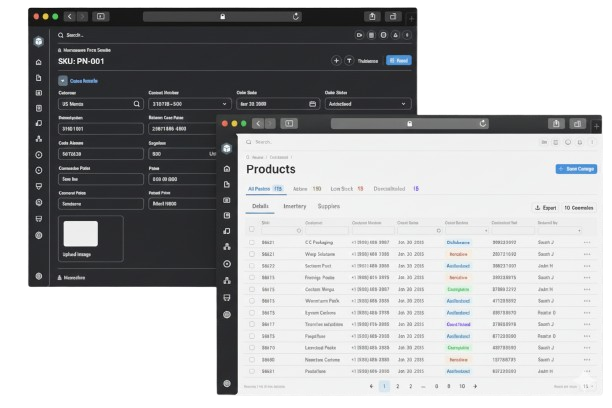Click the round T button beside SKU: PN-001
The height and width of the screenshot is (408, 612).
point(349,61)
